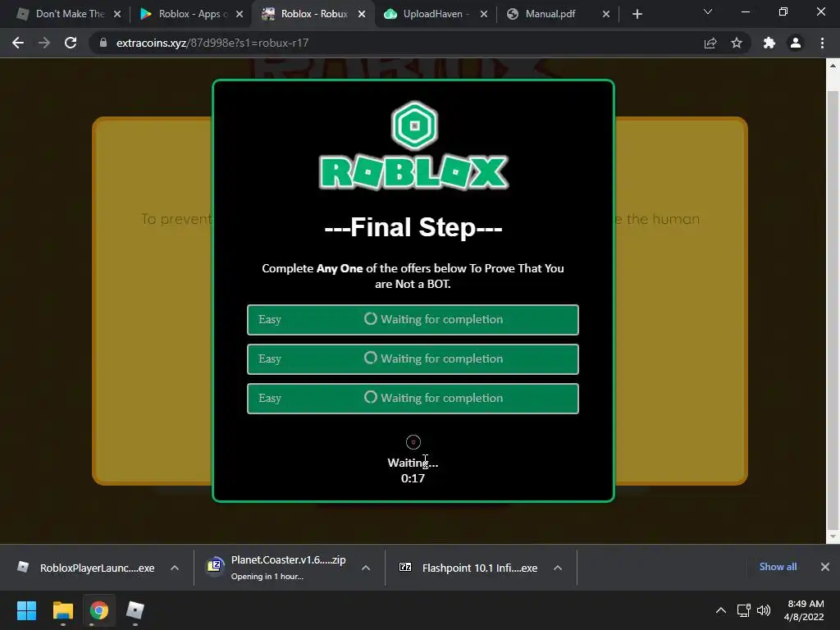Close the Roblox - Robux tab
840x630 pixels.
click(362, 15)
